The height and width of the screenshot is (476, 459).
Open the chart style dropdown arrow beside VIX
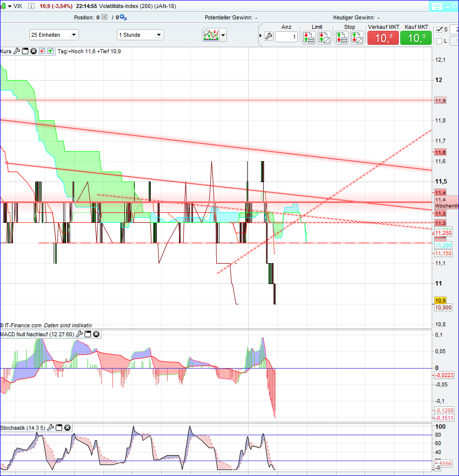point(9,6)
